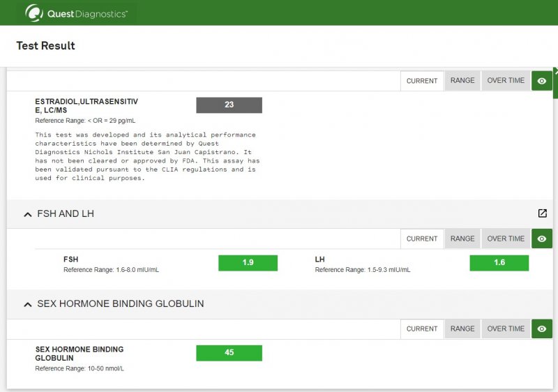Click SHBG reference range 10-50 nmol/L
The image size is (558, 392).
point(80,368)
